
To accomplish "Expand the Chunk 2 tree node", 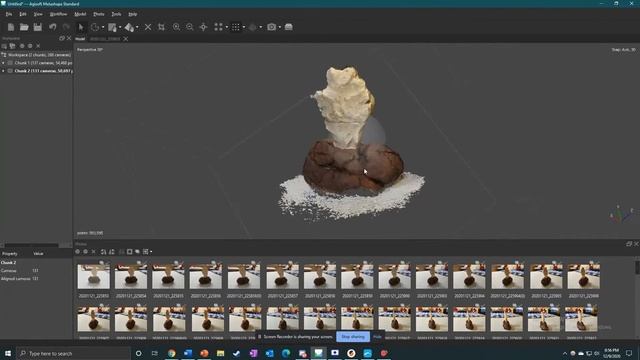I will click(3, 71).
